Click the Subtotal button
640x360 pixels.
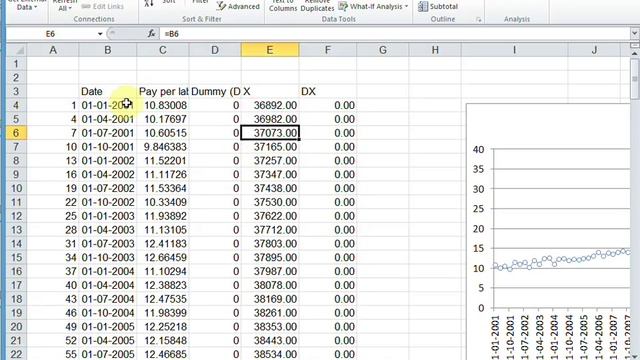click(x=438, y=7)
